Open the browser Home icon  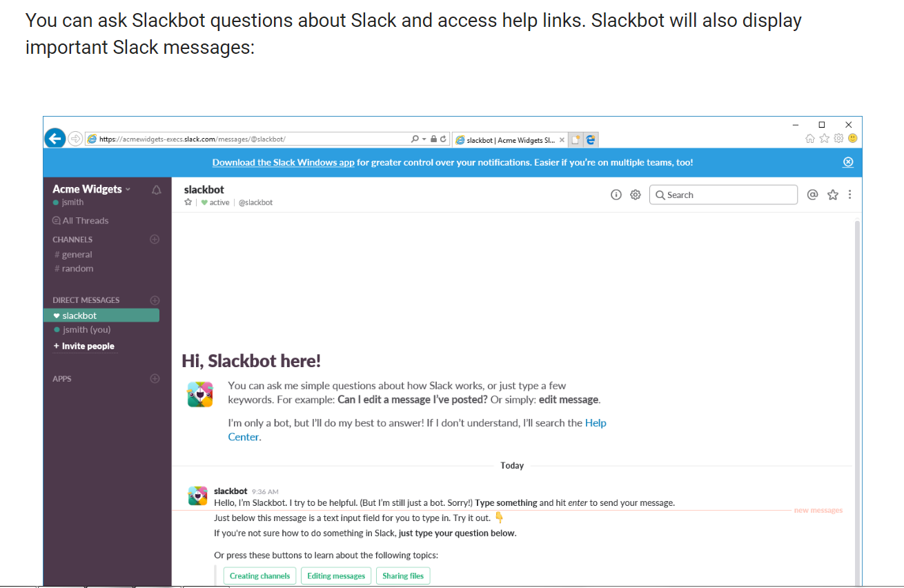click(810, 138)
